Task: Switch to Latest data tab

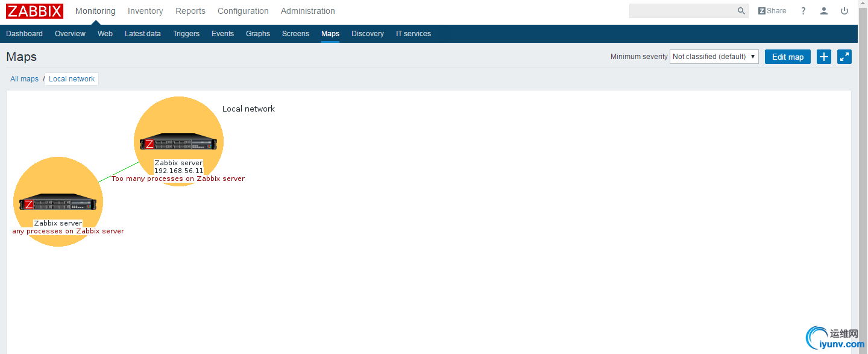Action: coord(143,34)
